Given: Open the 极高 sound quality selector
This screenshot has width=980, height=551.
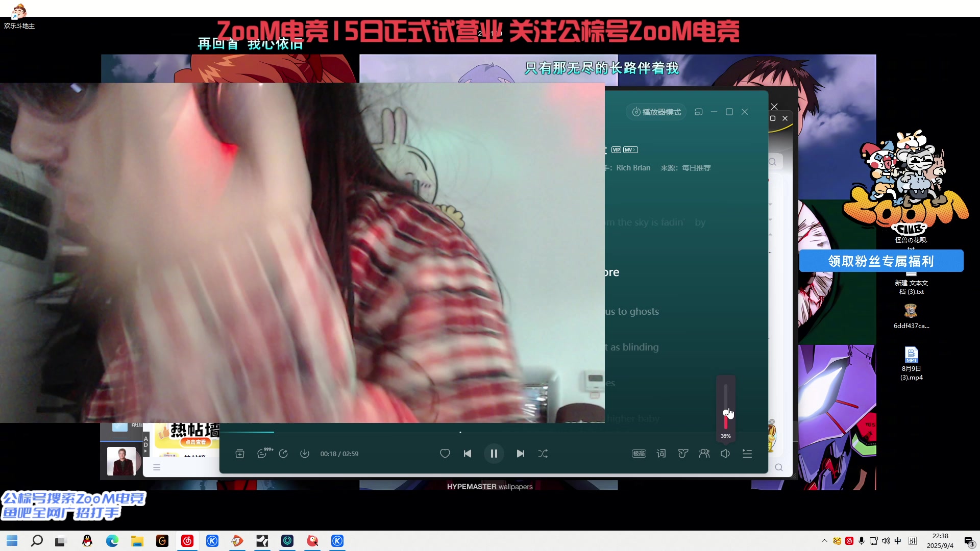Looking at the screenshot, I should pos(639,454).
